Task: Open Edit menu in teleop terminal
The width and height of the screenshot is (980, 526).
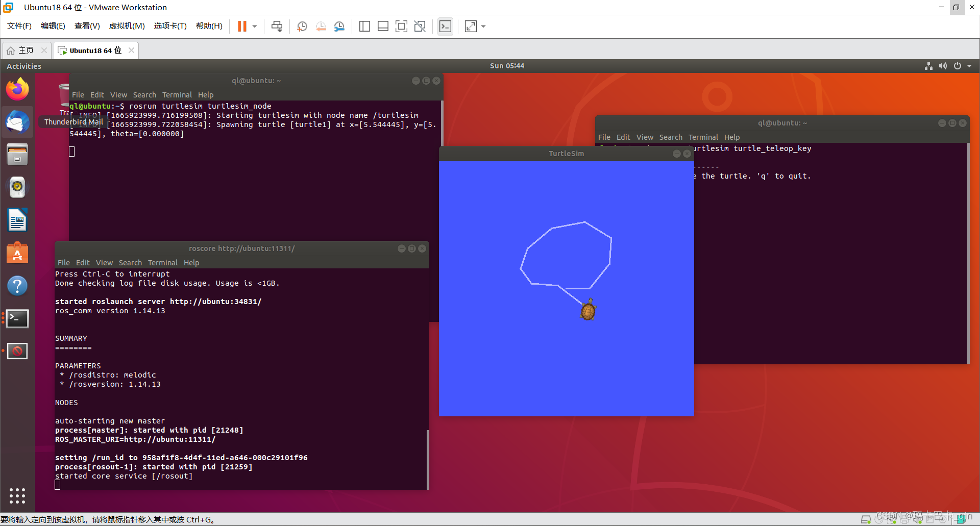Action: [623, 137]
